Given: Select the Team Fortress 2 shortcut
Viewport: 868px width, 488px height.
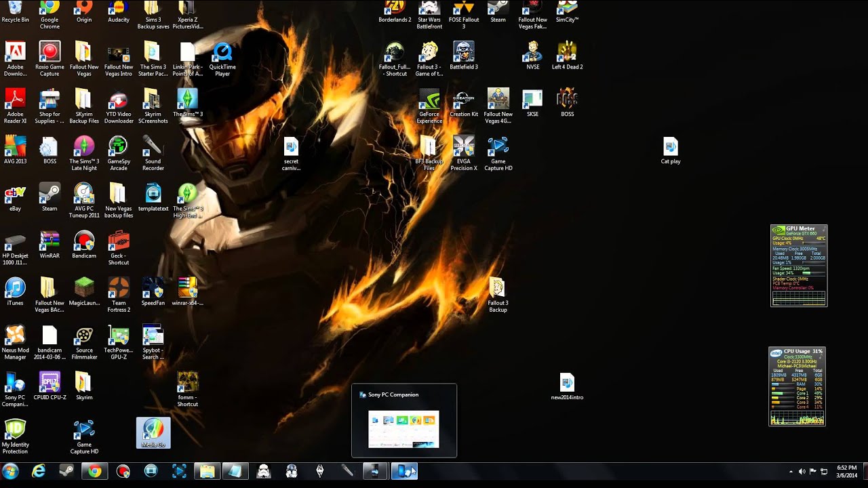Looking at the screenshot, I should (x=119, y=296).
